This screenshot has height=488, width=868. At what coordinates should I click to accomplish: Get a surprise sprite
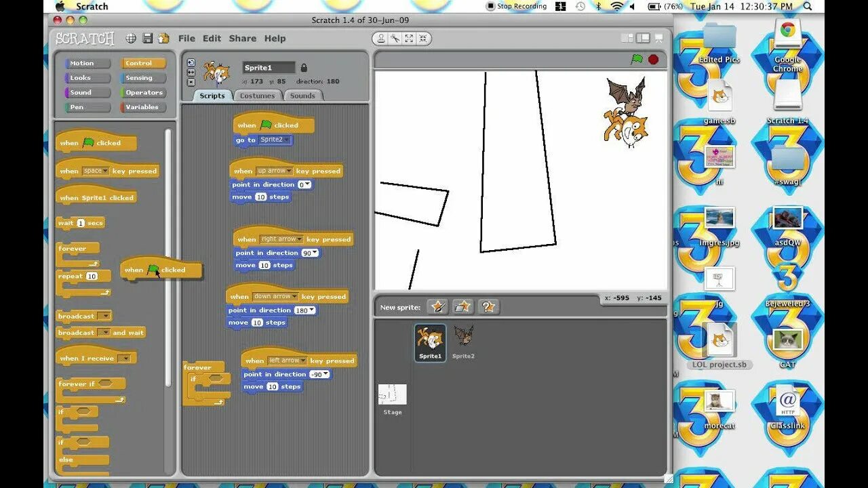click(488, 306)
